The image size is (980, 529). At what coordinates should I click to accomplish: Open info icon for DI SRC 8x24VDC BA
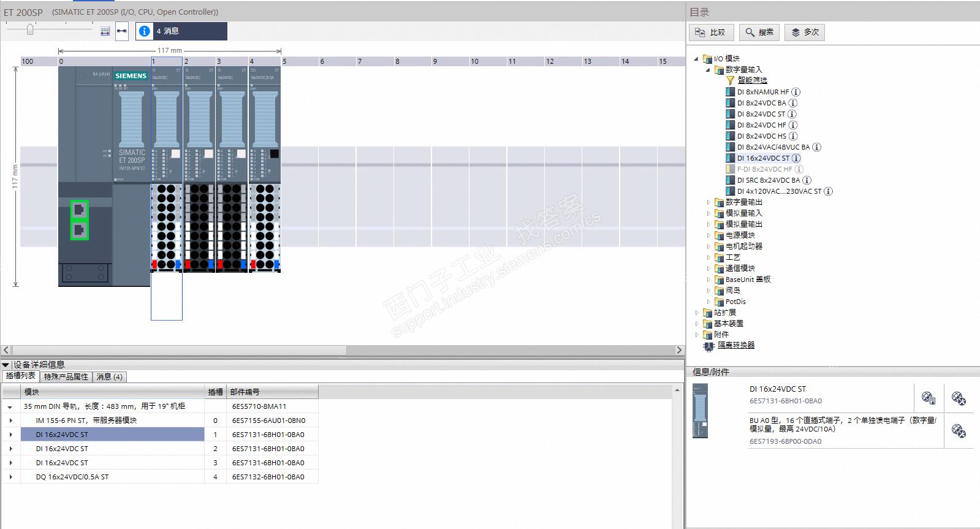pyautogui.click(x=807, y=180)
